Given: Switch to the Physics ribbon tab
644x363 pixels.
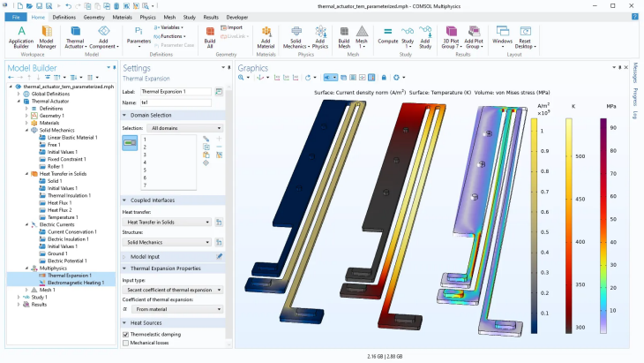Looking at the screenshot, I should [x=147, y=18].
